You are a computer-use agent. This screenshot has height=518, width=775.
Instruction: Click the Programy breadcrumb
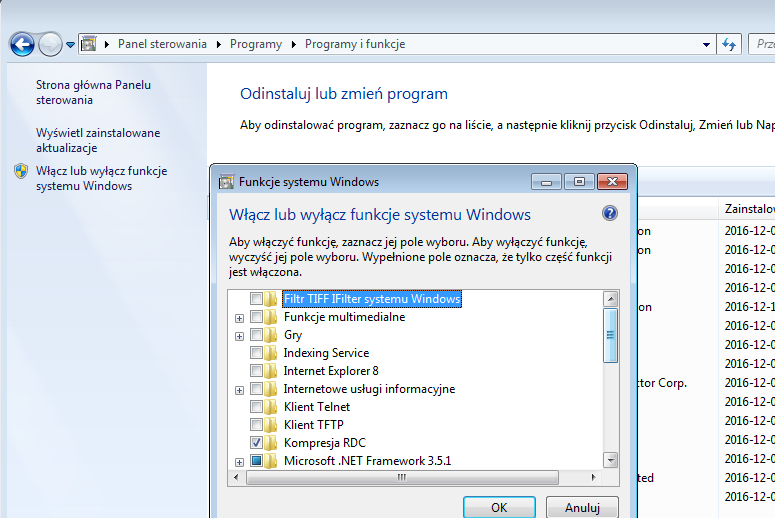pyautogui.click(x=256, y=44)
